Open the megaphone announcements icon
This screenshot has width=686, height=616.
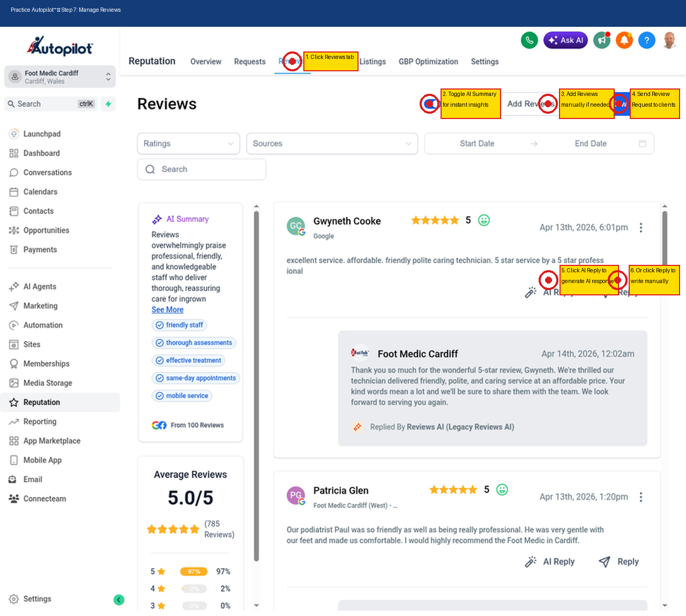coord(602,40)
